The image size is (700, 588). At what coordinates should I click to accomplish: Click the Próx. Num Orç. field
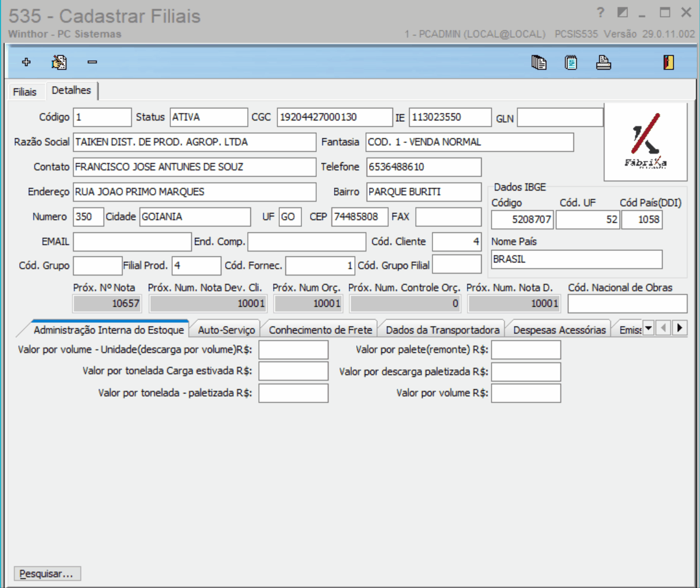tap(309, 304)
